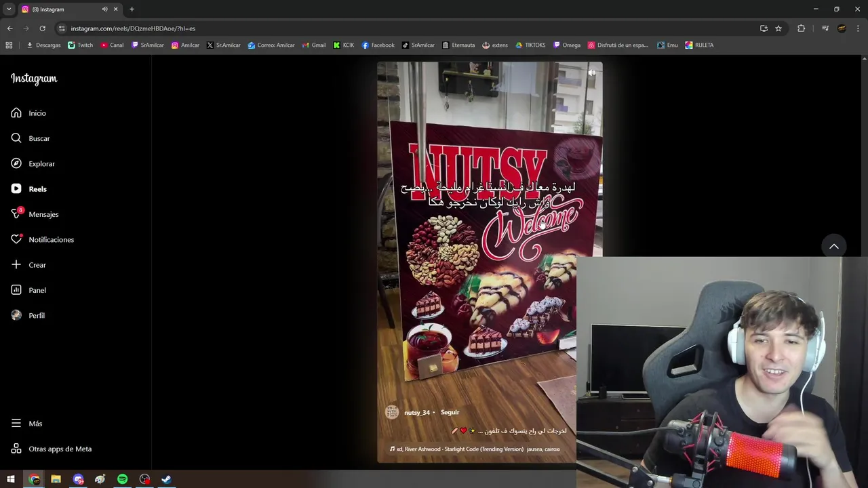Screen dimensions: 868x488
Task: Open Notificaciones heart icon
Action: click(x=16, y=239)
